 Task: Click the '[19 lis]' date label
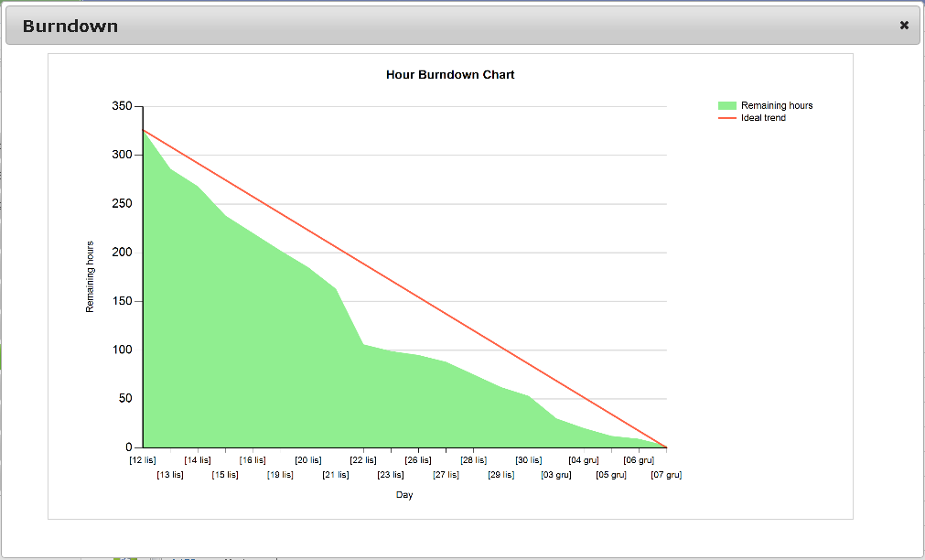tap(280, 475)
